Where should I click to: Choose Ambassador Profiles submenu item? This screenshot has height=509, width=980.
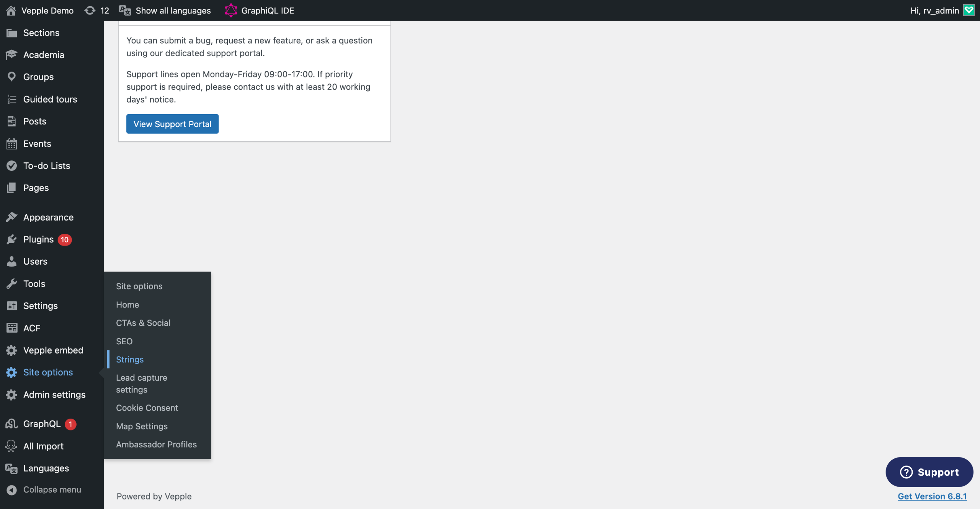point(156,444)
